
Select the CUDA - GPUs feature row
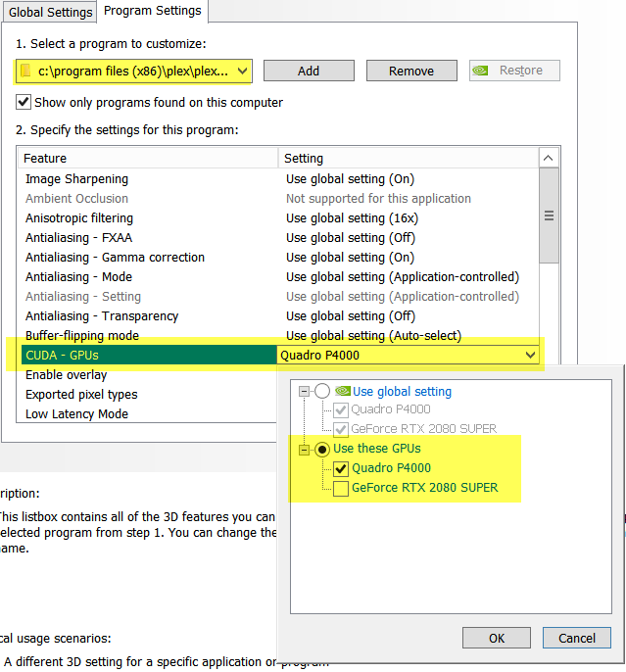pyautogui.click(x=149, y=355)
